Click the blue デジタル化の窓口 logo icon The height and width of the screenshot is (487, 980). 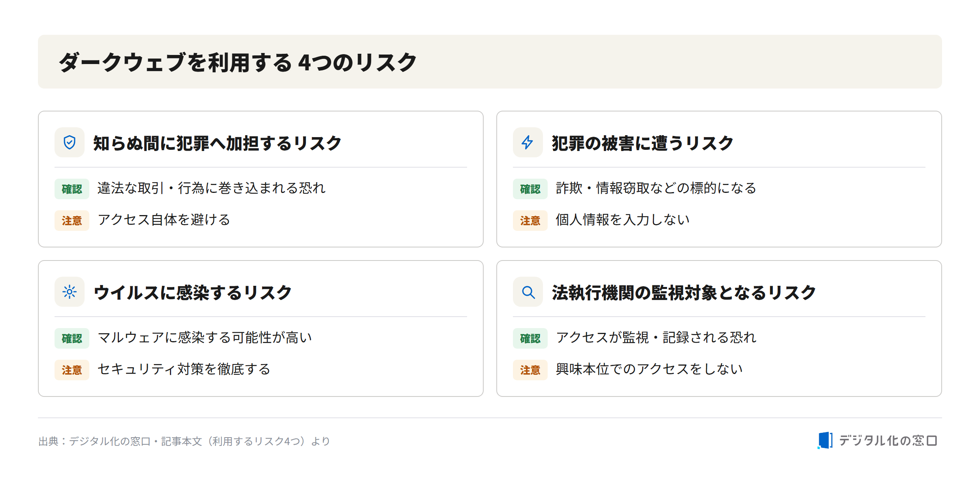pyautogui.click(x=825, y=440)
